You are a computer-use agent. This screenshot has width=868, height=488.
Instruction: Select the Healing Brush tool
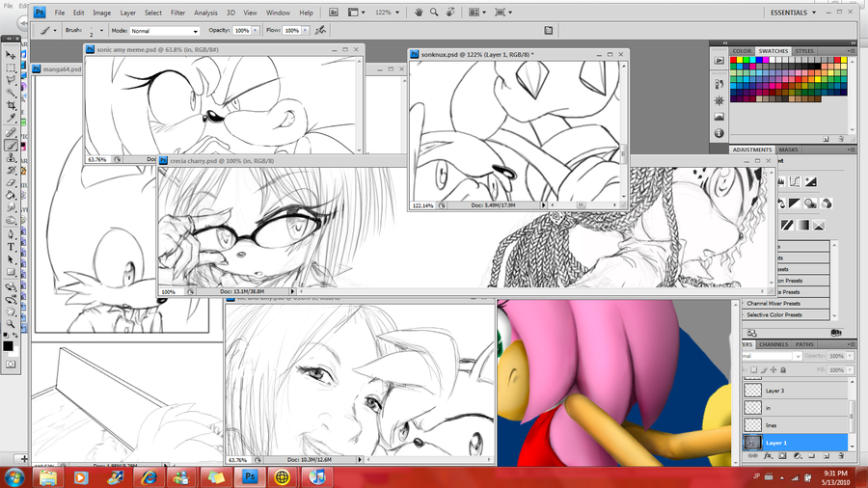11,133
